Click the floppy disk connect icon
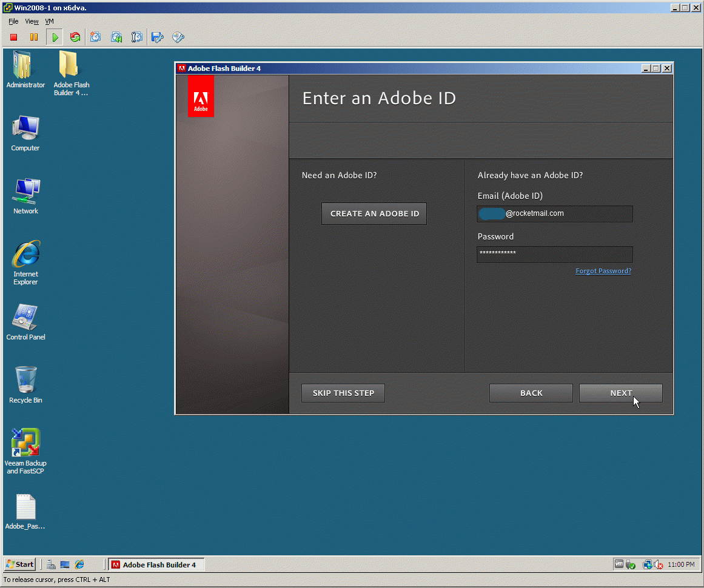 click(157, 37)
